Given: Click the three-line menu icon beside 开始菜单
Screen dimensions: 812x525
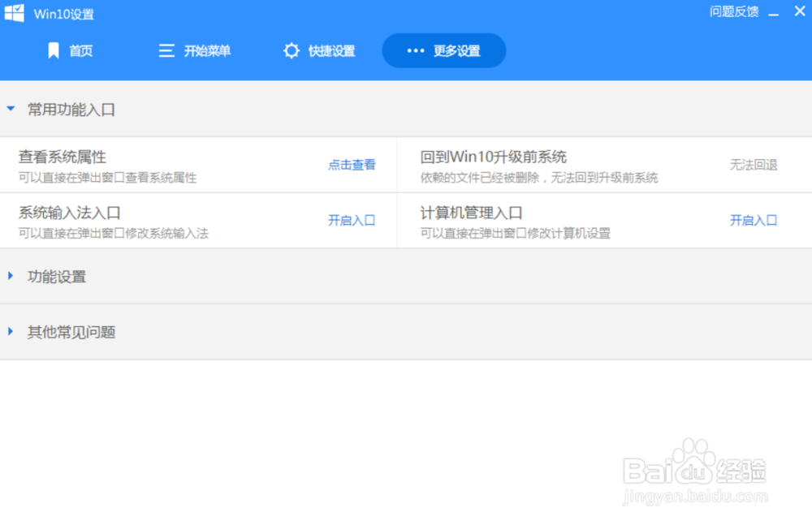Looking at the screenshot, I should (x=166, y=51).
